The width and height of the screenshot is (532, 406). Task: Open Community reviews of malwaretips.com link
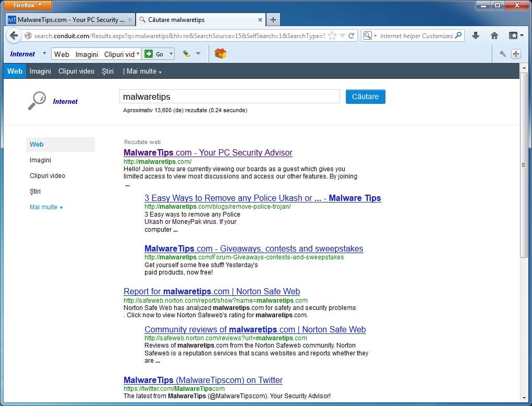pos(255,329)
